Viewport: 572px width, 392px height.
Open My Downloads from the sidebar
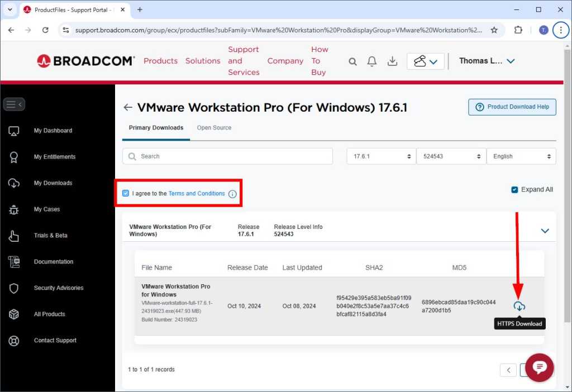(53, 183)
